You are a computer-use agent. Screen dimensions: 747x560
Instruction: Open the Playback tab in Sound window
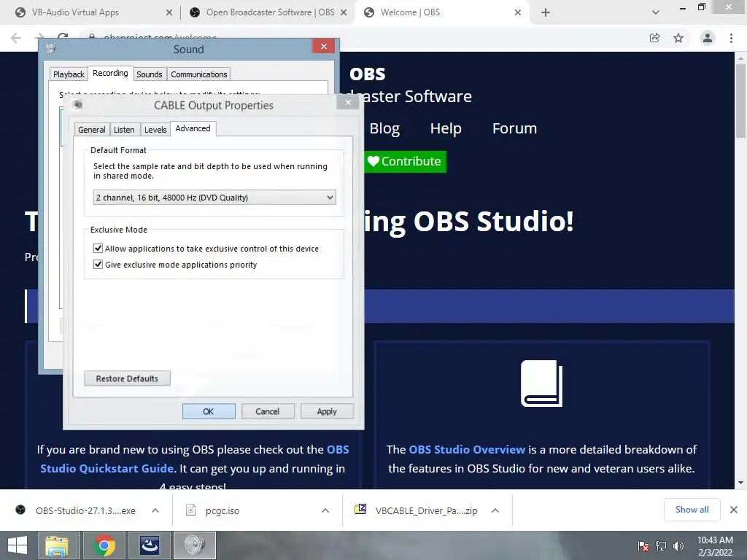point(69,74)
